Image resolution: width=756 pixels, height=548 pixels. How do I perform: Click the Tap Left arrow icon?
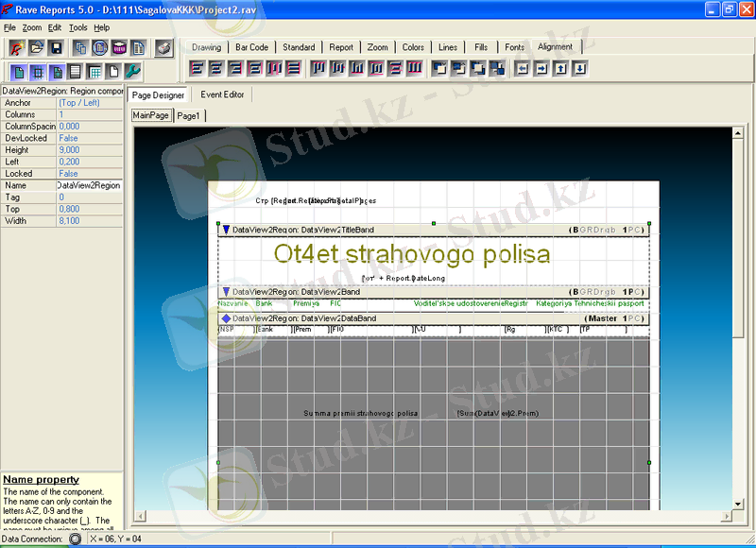523,68
